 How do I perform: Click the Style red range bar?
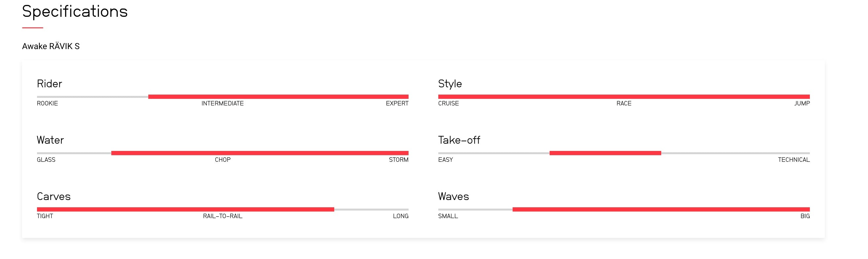tap(624, 97)
